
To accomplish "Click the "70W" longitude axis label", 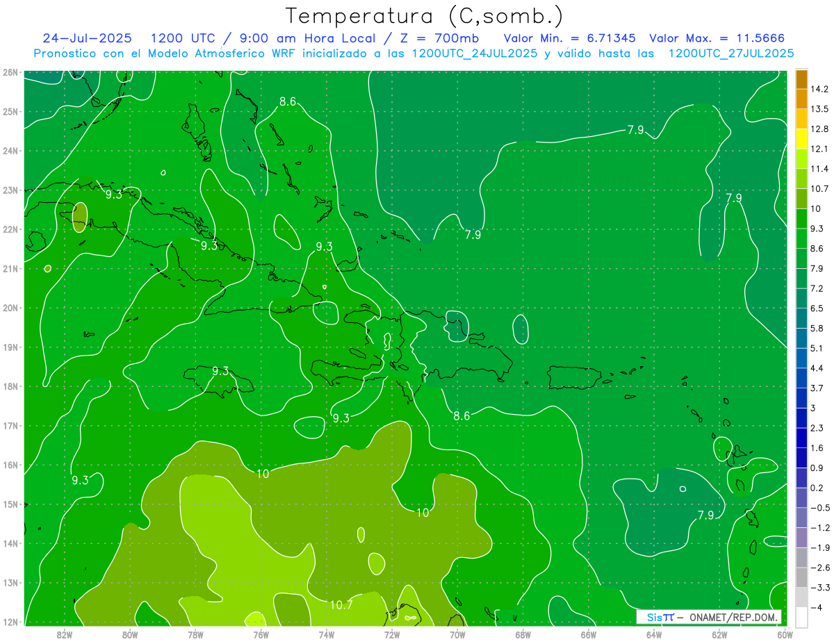I will [x=457, y=634].
